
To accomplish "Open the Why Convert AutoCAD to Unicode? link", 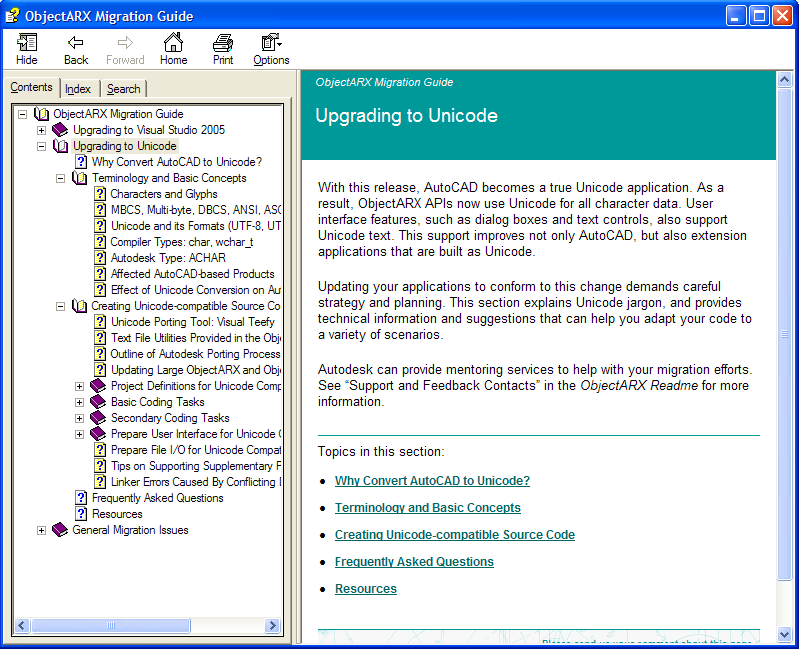I will point(432,481).
